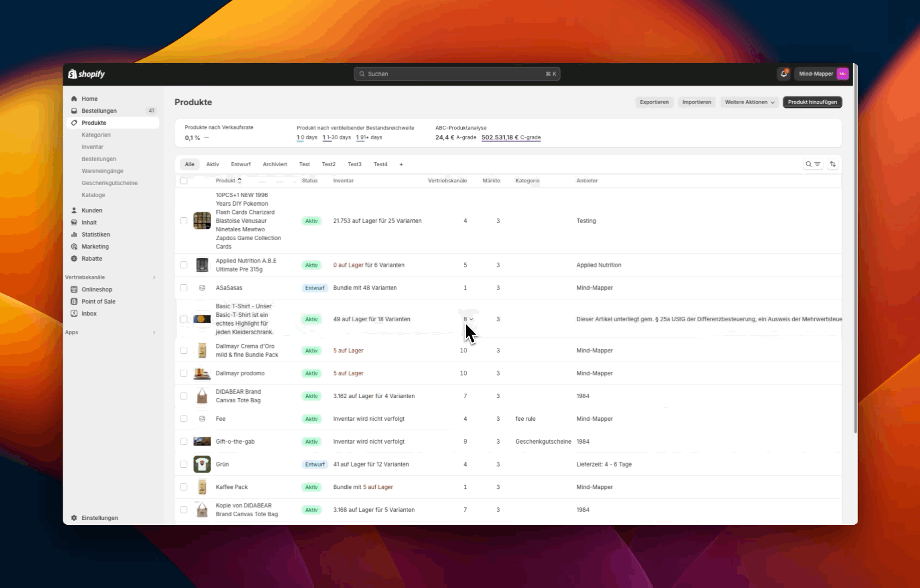Select checkbox for DIDABEAR Brand Canvas Tote Bag

coord(183,396)
